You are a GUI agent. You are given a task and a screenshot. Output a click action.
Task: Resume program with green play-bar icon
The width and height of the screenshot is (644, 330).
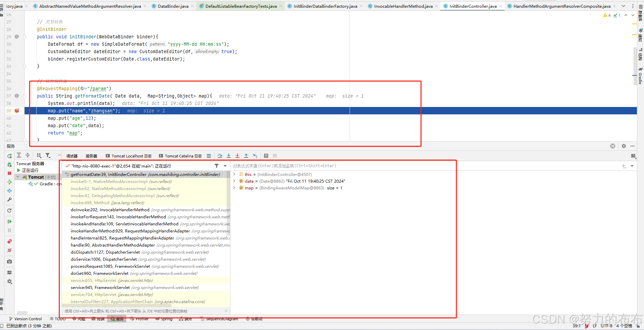[9, 221]
